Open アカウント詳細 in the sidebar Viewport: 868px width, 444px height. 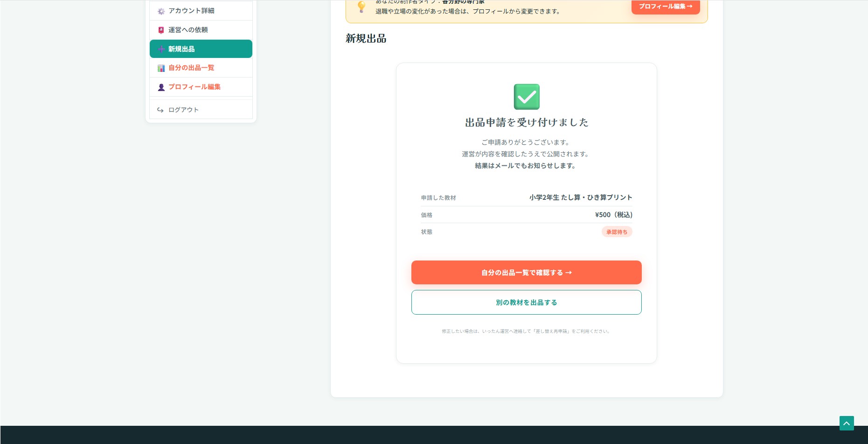click(201, 11)
